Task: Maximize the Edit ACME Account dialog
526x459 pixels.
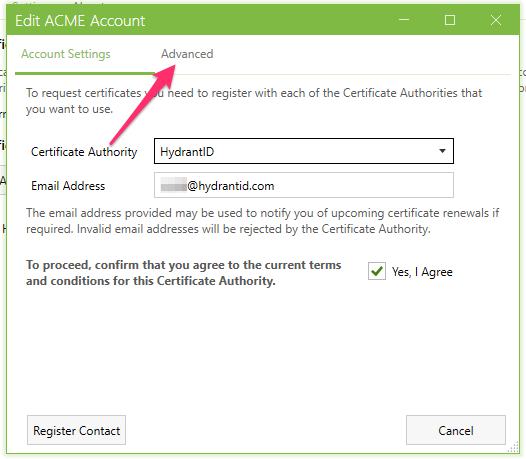Action: coord(450,20)
